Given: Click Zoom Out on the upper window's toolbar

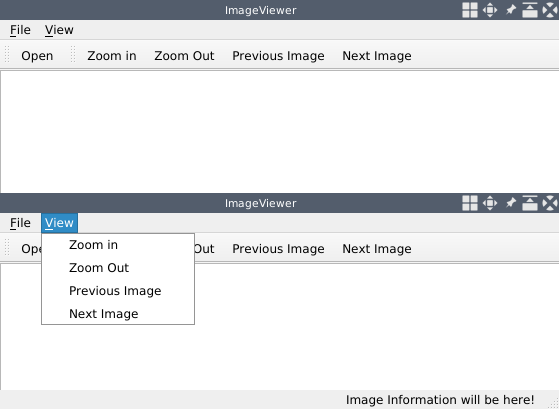Looking at the screenshot, I should coord(184,56).
